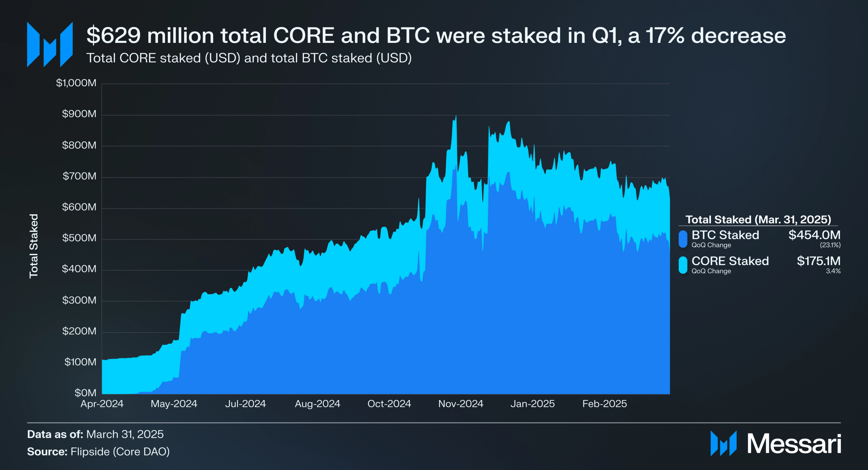Click the Nov-2024 x-axis label
Screen dimensions: 868x470
(x=461, y=404)
